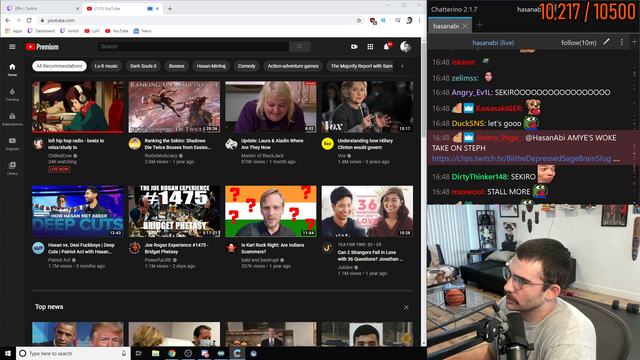Open the Apps bookmark shortcut

pos(14,31)
